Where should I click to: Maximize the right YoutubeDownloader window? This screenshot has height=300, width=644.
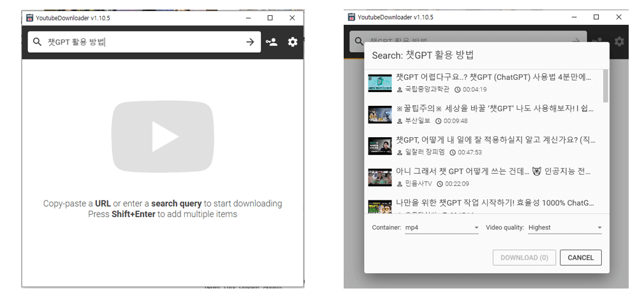(x=596, y=17)
